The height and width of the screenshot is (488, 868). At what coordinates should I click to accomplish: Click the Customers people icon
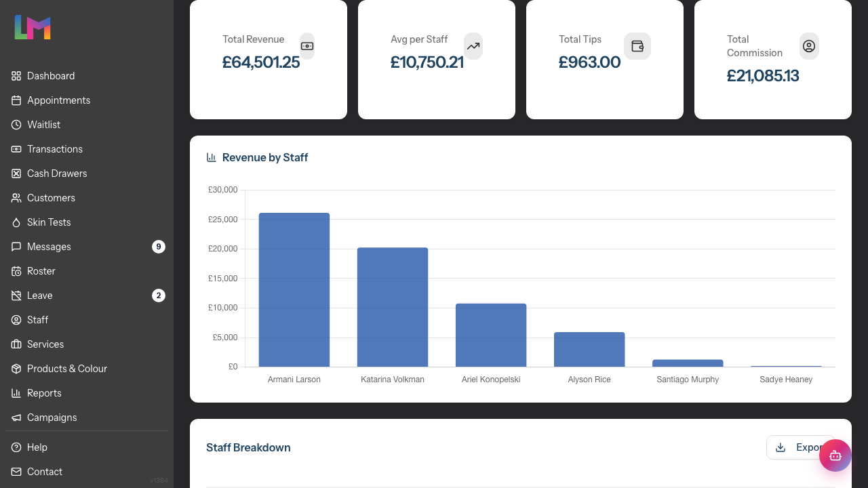click(x=16, y=198)
